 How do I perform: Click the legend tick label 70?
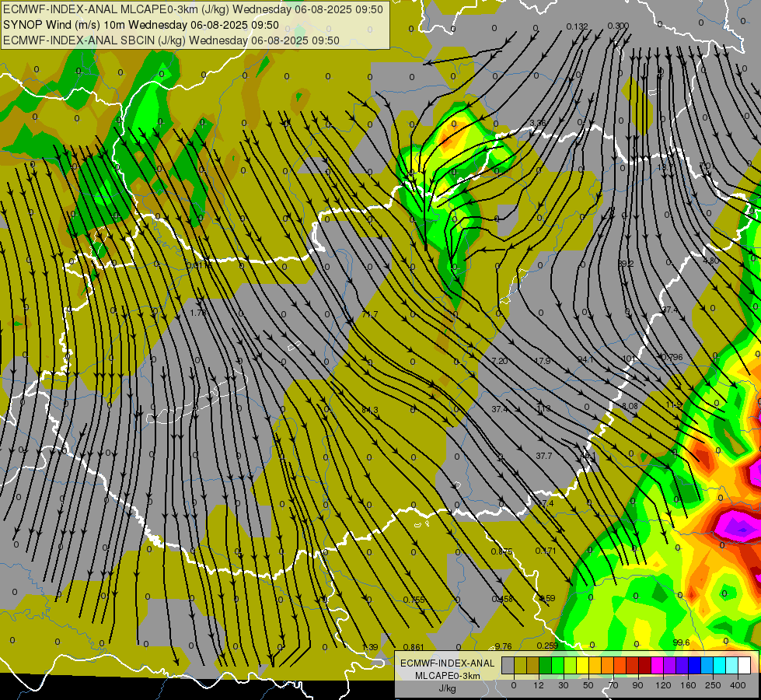pos(613,685)
